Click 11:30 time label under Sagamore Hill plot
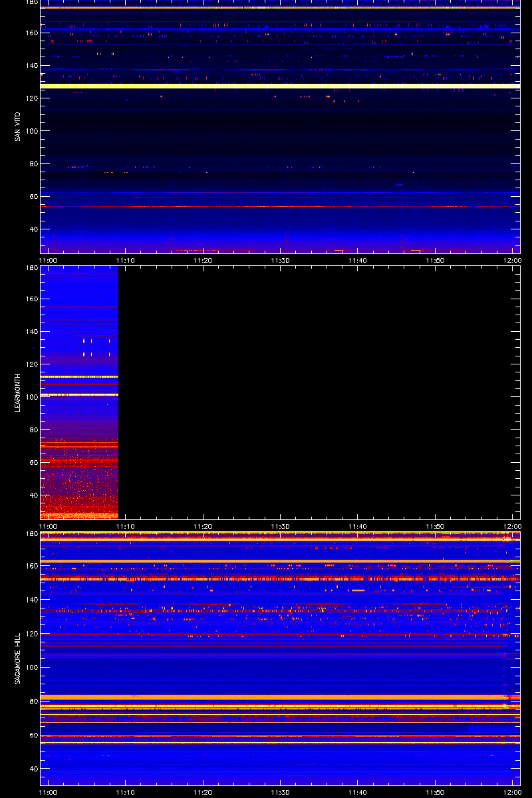The image size is (532, 798). (x=281, y=792)
